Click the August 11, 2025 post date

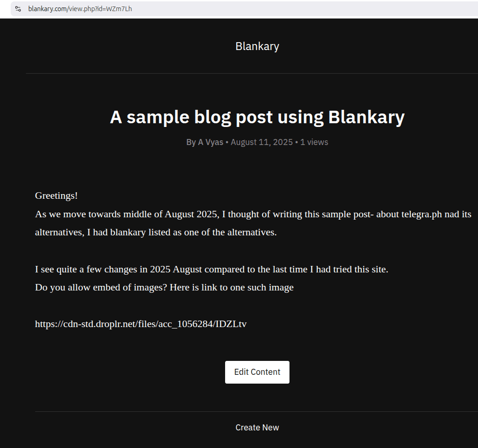261,142
